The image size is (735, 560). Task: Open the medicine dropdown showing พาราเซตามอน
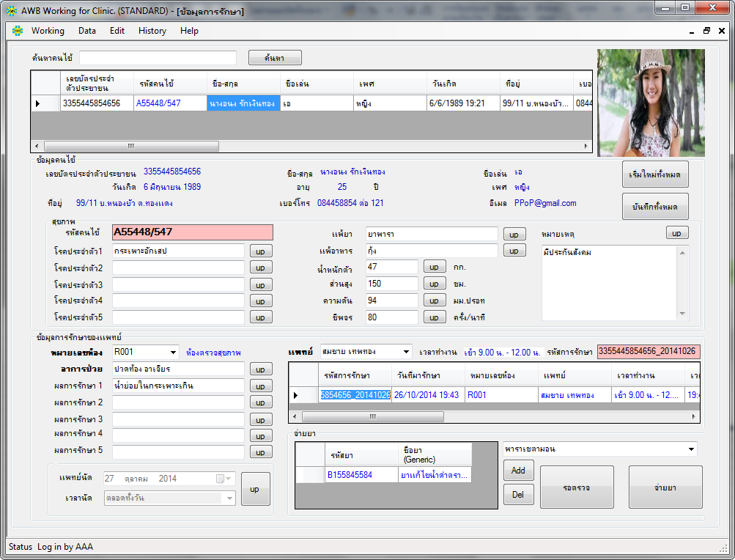691,449
